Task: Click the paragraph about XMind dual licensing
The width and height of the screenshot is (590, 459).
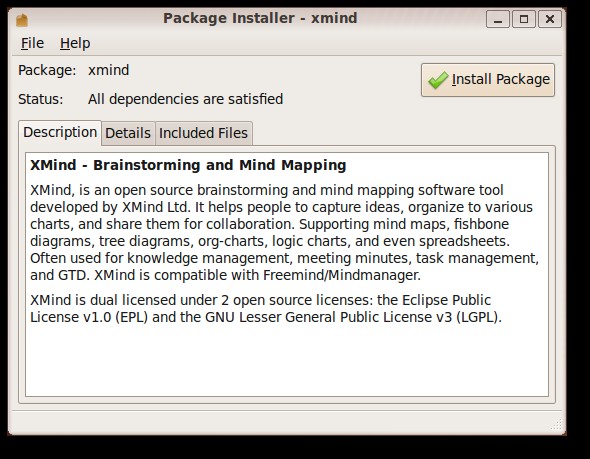Action: click(x=266, y=309)
